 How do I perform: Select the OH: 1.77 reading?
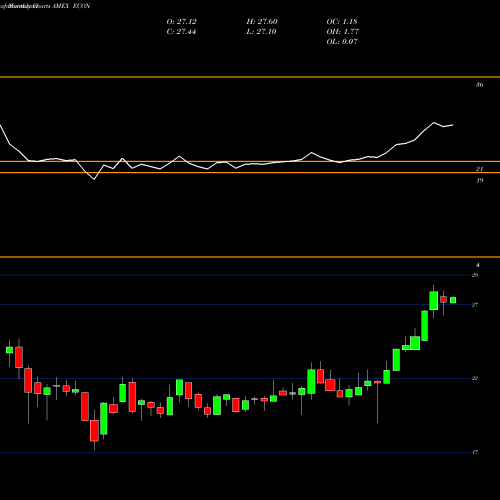tap(342, 32)
